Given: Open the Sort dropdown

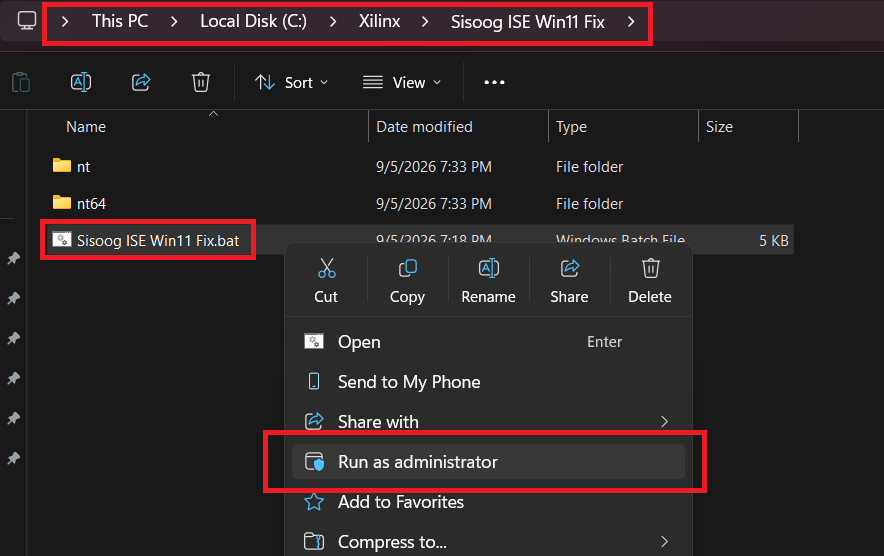Looking at the screenshot, I should click(x=291, y=82).
